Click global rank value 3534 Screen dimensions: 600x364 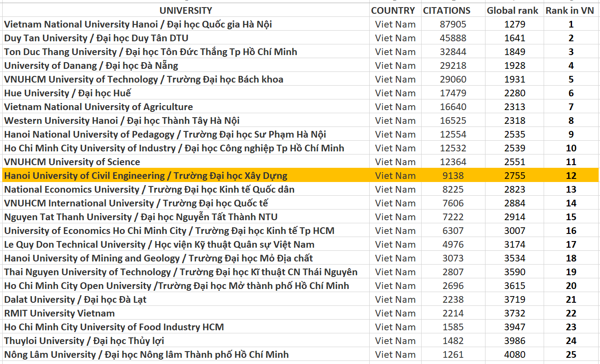coord(514,258)
